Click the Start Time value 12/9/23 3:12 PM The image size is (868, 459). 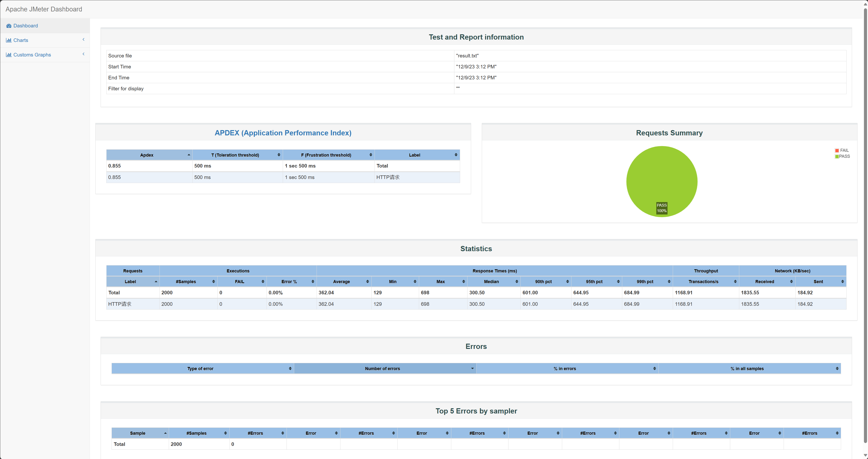[x=476, y=67]
